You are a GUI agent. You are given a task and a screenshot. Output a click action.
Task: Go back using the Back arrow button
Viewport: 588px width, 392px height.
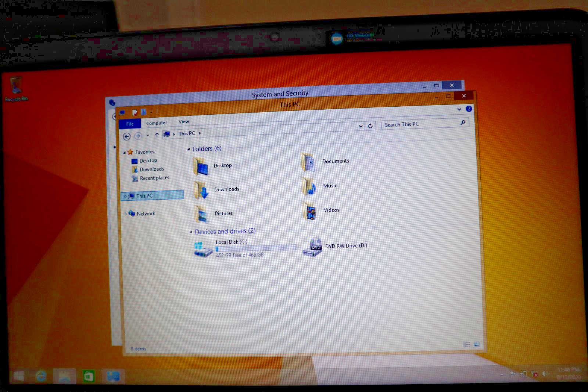click(126, 136)
